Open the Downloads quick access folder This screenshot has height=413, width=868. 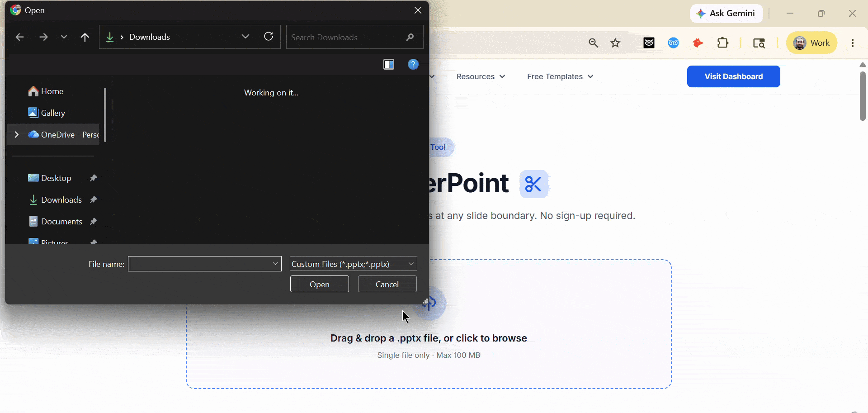pyautogui.click(x=61, y=200)
